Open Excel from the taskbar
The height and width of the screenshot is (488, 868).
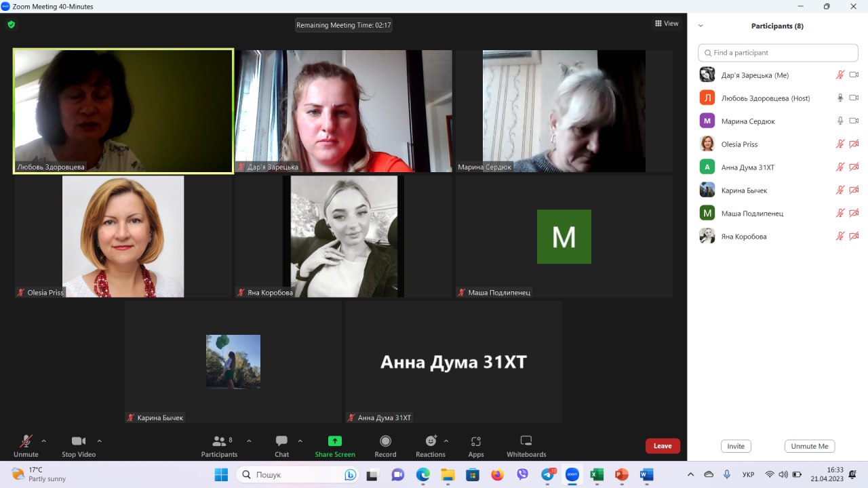597,474
